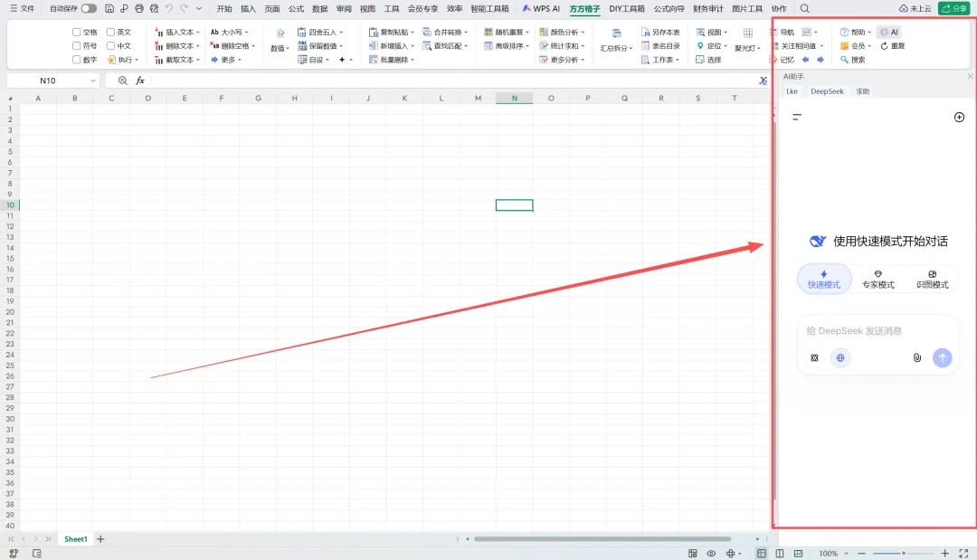Click the zoom in plus button
Screen dimensions: 977x560
click(x=944, y=553)
